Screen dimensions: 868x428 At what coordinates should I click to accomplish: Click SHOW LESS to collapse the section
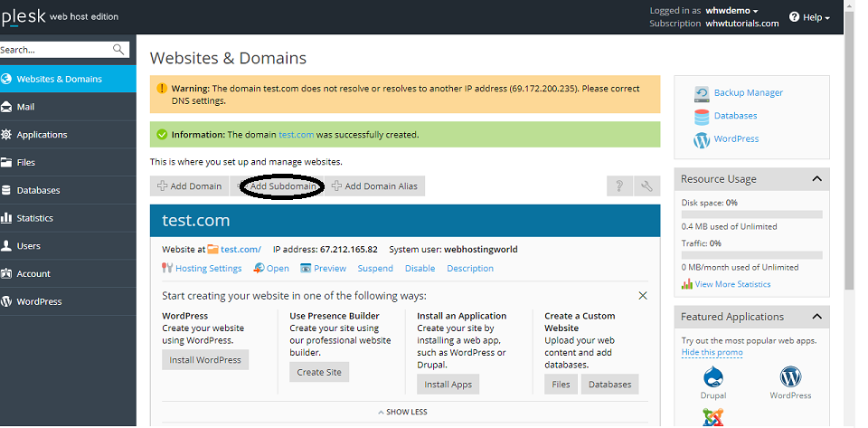(x=402, y=413)
